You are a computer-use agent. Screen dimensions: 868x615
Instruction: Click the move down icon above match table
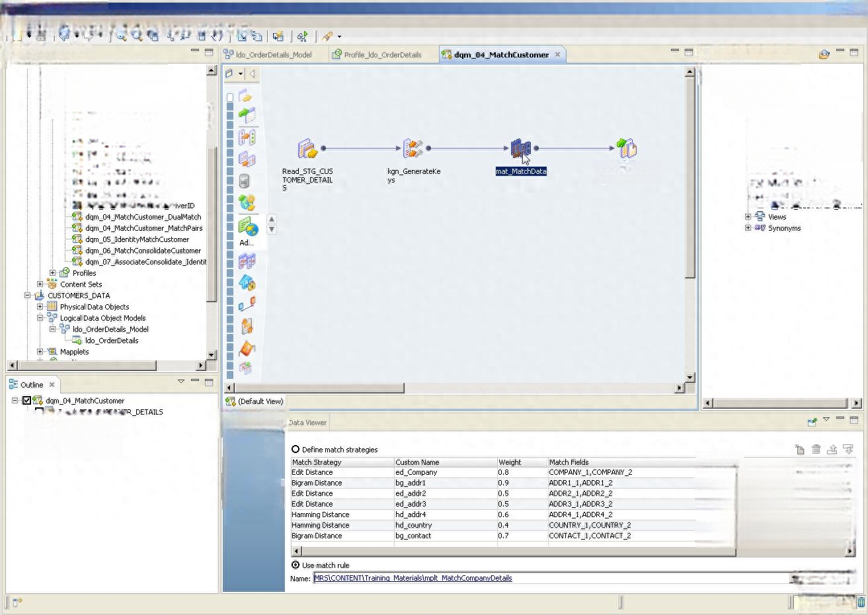coord(848,450)
